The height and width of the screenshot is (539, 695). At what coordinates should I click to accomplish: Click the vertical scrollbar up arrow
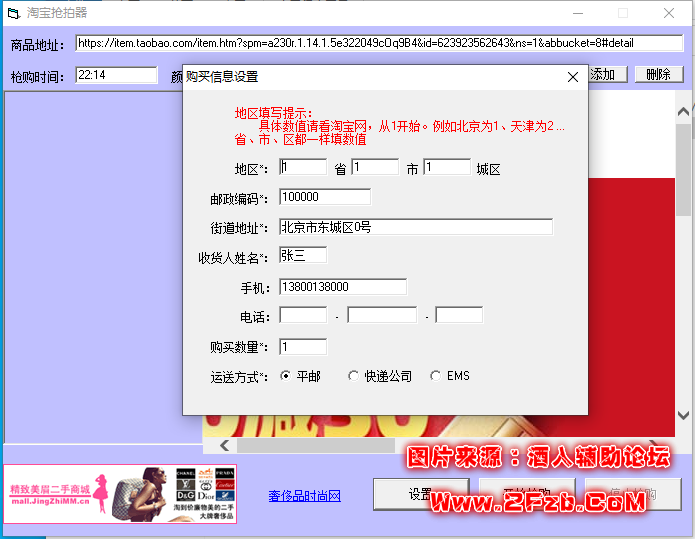point(683,111)
